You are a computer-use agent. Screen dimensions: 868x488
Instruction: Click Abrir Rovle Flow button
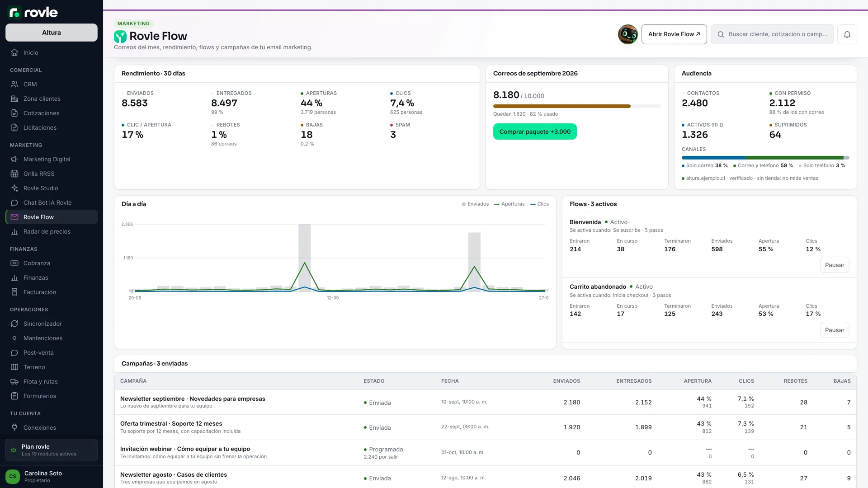point(674,34)
